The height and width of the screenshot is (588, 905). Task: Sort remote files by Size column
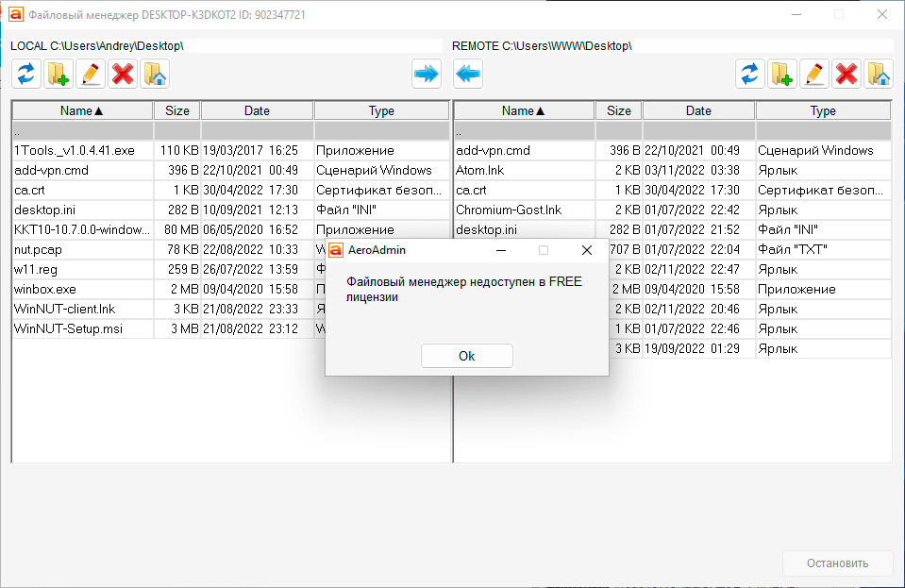pos(619,110)
